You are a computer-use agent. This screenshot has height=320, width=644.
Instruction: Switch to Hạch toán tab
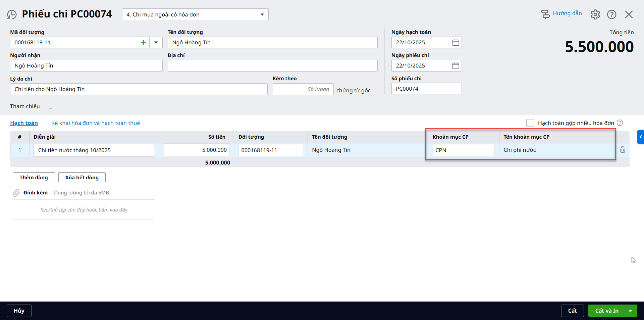tap(24, 123)
